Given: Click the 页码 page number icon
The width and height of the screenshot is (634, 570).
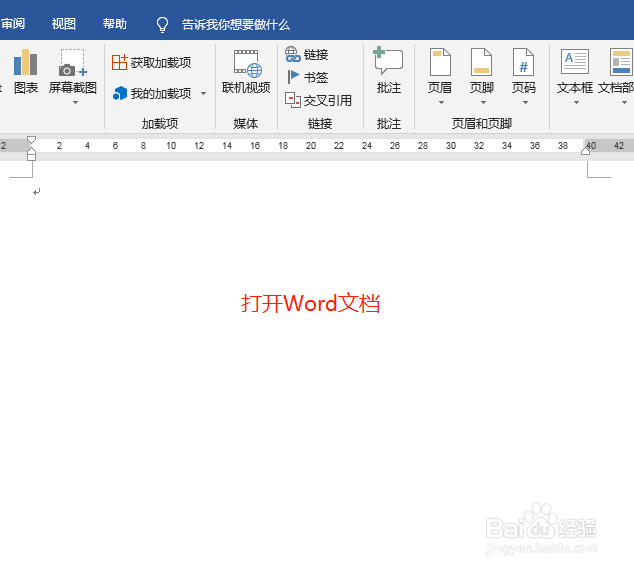Looking at the screenshot, I should click(524, 62).
